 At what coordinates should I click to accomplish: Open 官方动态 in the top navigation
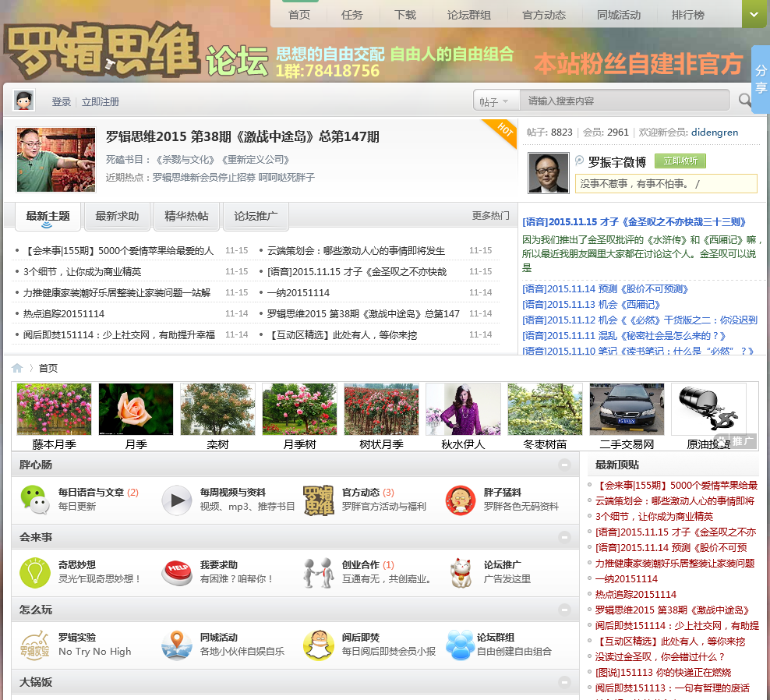point(544,15)
